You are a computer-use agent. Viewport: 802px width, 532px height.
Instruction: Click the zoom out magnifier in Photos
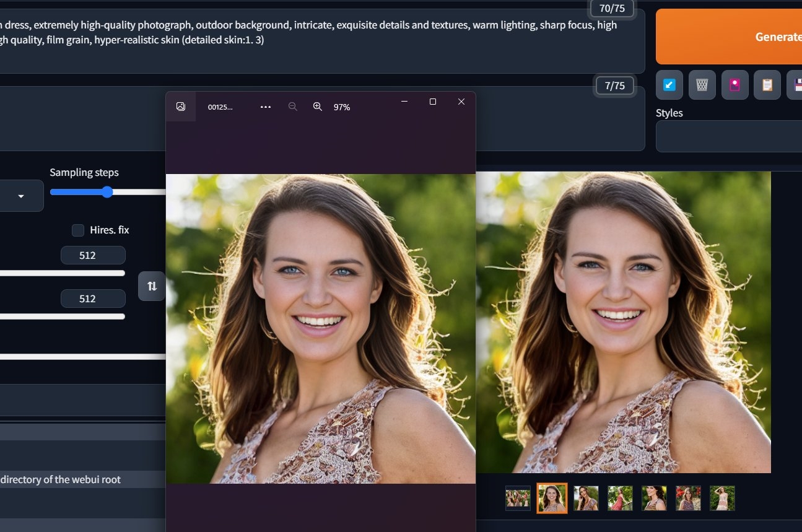pos(293,107)
